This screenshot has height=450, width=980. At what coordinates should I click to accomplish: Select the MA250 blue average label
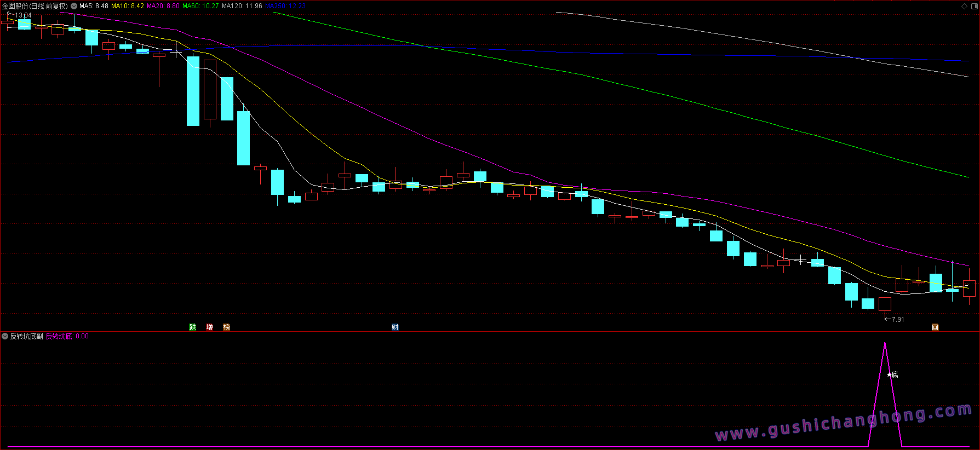285,6
